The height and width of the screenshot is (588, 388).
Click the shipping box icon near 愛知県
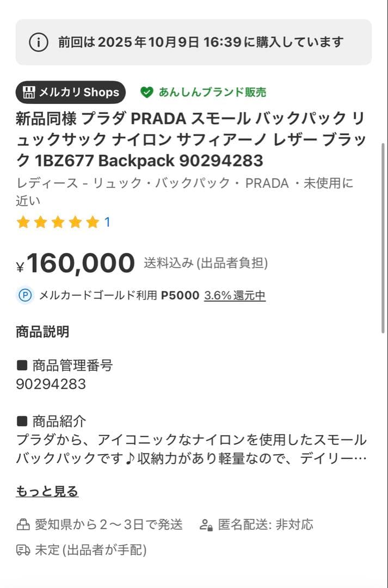[22, 525]
